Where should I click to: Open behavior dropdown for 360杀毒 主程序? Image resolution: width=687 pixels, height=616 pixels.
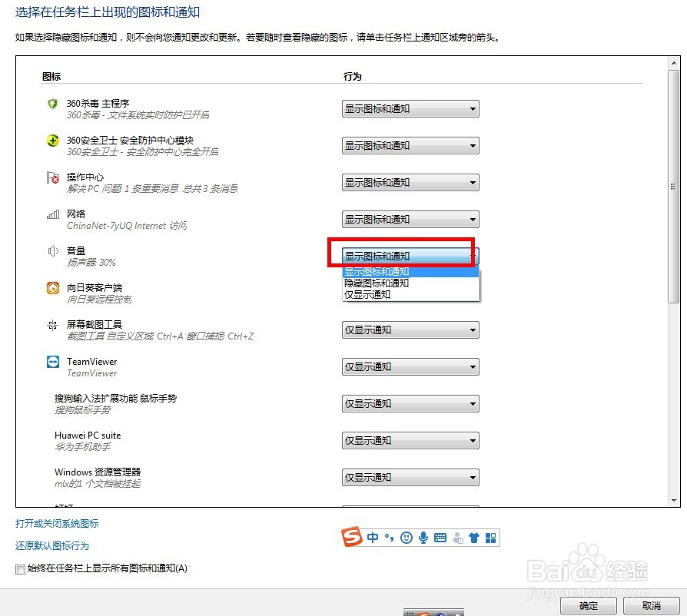pos(410,108)
